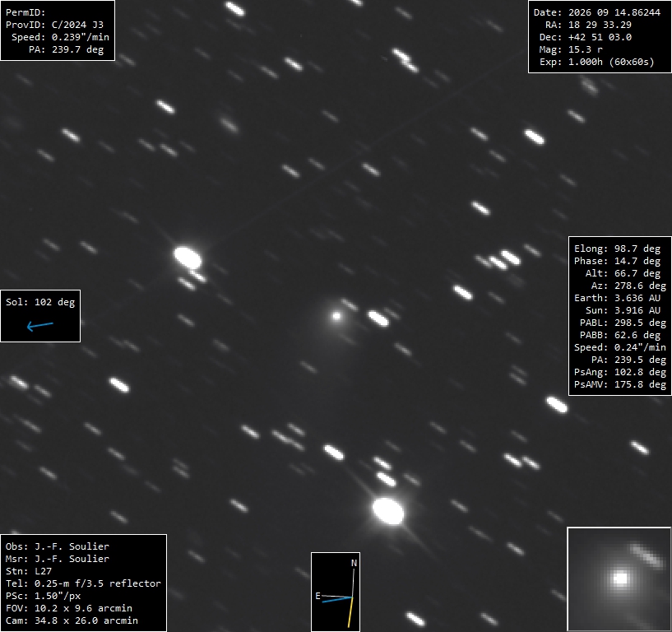Click the "PA: 239.7 deg" line
Viewport: 672px width, 632px height.
[66, 49]
